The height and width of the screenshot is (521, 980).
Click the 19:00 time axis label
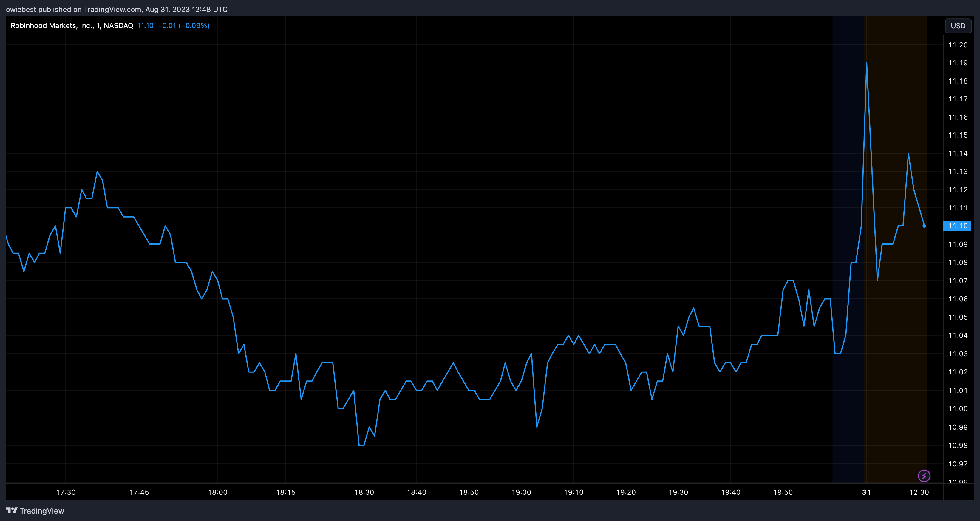tap(521, 492)
